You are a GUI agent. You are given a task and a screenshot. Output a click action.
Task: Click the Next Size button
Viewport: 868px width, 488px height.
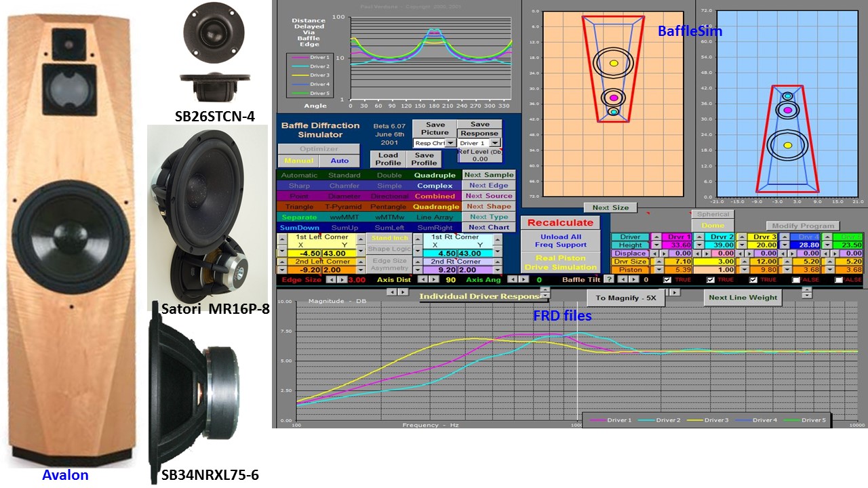(x=610, y=207)
